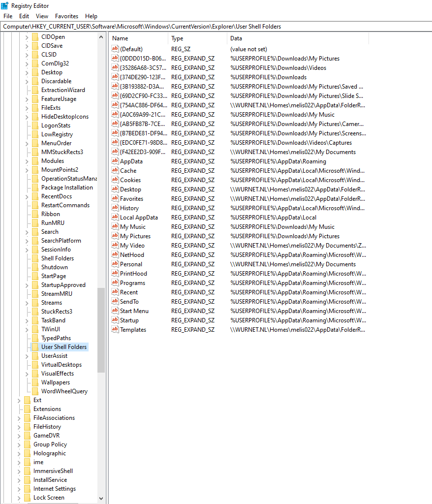Image resolution: width=432 pixels, height=504 pixels.
Task: Expand the Internet Settings key
Action: pos(19,489)
